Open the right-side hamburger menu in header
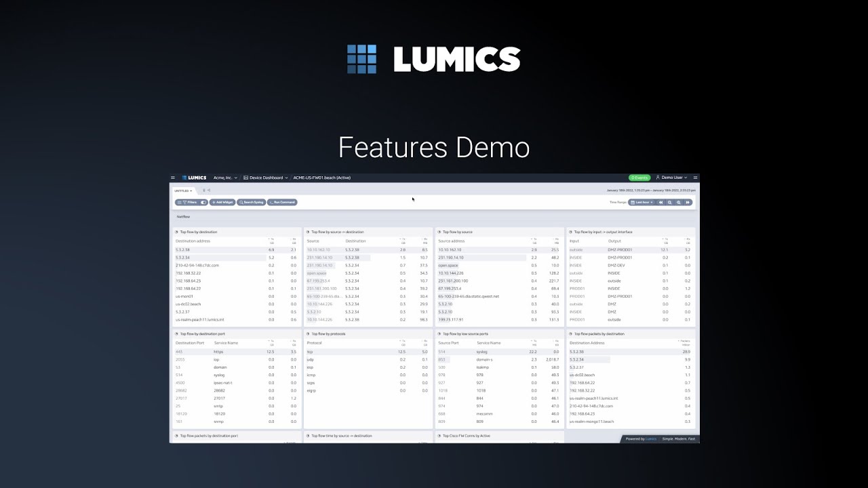 (695, 178)
